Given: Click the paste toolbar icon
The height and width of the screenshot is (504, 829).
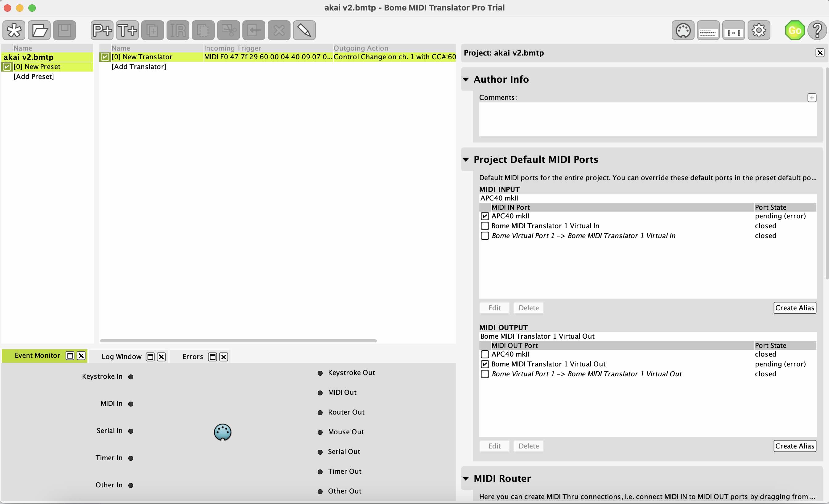Looking at the screenshot, I should coord(253,30).
